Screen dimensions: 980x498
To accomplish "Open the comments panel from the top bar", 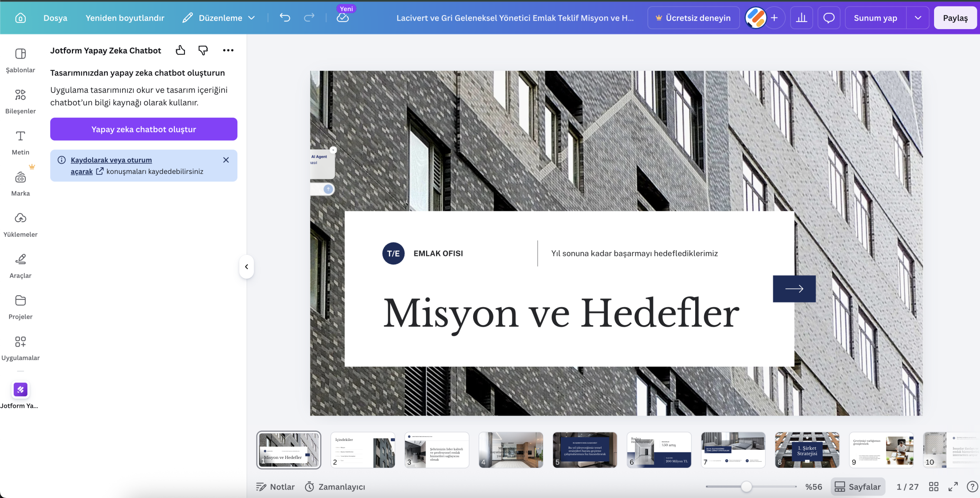I will click(x=829, y=18).
